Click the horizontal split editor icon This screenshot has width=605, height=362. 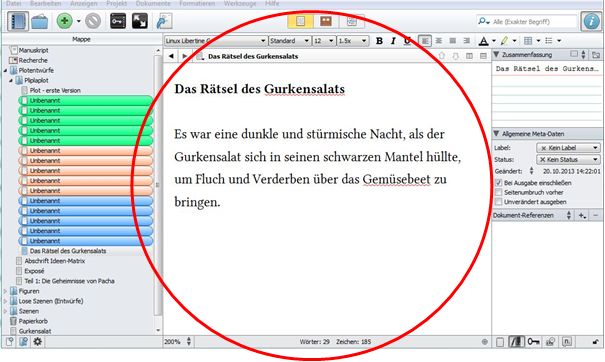pyautogui.click(x=483, y=56)
